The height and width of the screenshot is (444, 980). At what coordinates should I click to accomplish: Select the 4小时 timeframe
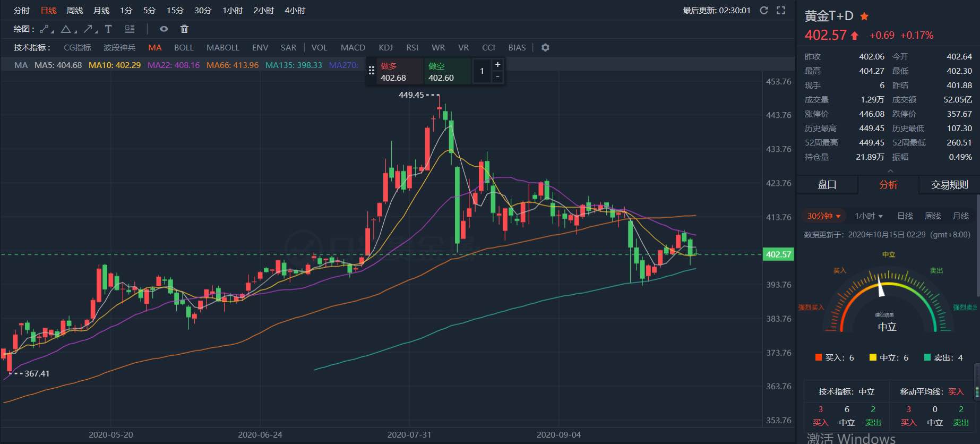[x=295, y=11]
